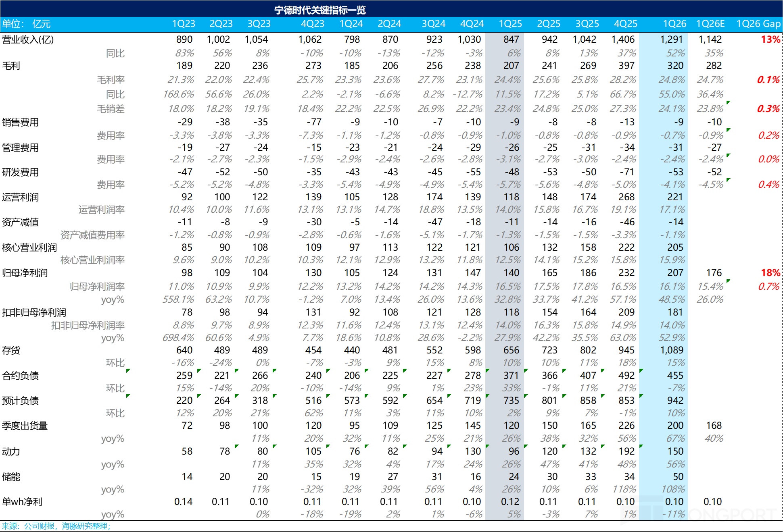Click the 归母净利润 row label
The height and width of the screenshot is (532, 783).
(x=25, y=273)
